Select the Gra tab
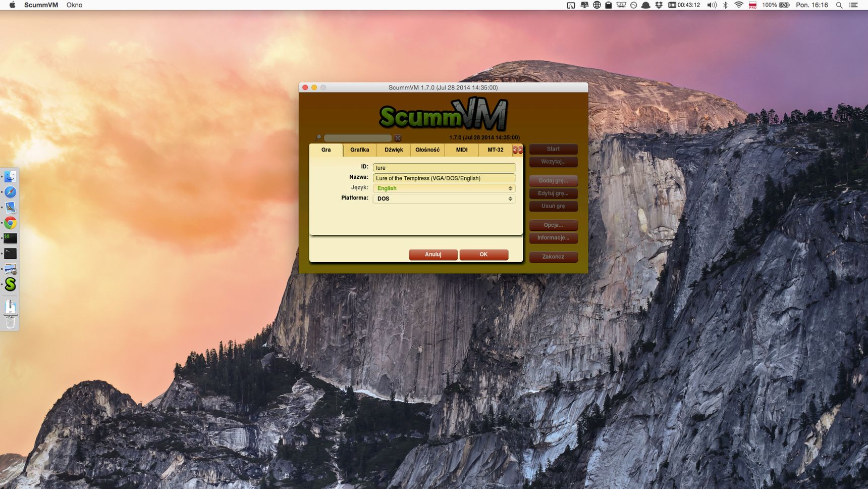The height and width of the screenshot is (489, 868). (x=326, y=150)
